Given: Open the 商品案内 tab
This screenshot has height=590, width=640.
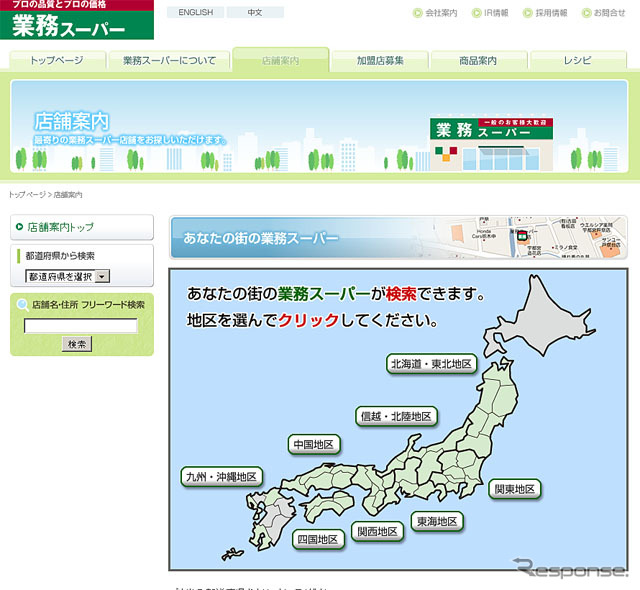Looking at the screenshot, I should 478,60.
